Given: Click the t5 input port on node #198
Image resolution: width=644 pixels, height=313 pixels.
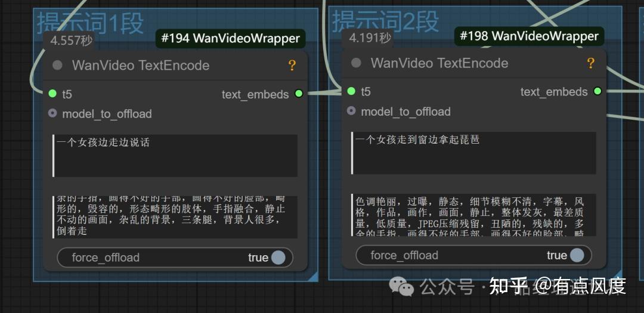Looking at the screenshot, I should click(351, 91).
